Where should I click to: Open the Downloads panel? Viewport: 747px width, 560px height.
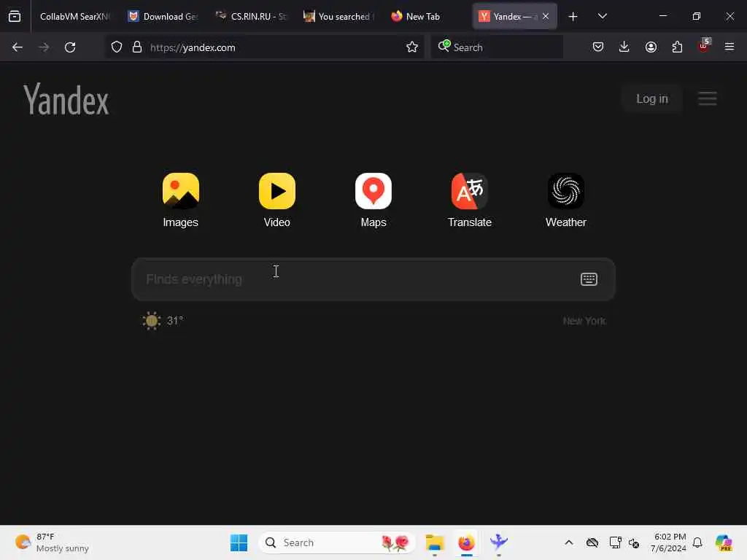(624, 47)
